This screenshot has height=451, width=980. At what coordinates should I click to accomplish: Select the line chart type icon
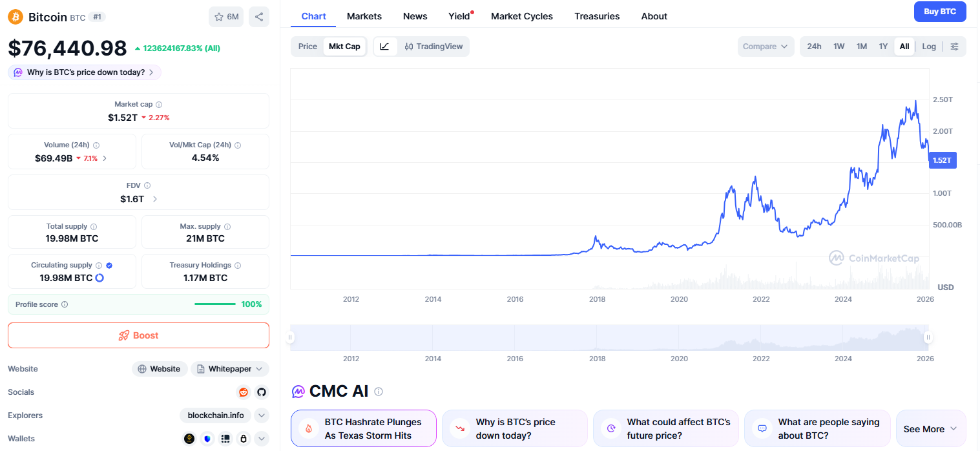click(385, 47)
